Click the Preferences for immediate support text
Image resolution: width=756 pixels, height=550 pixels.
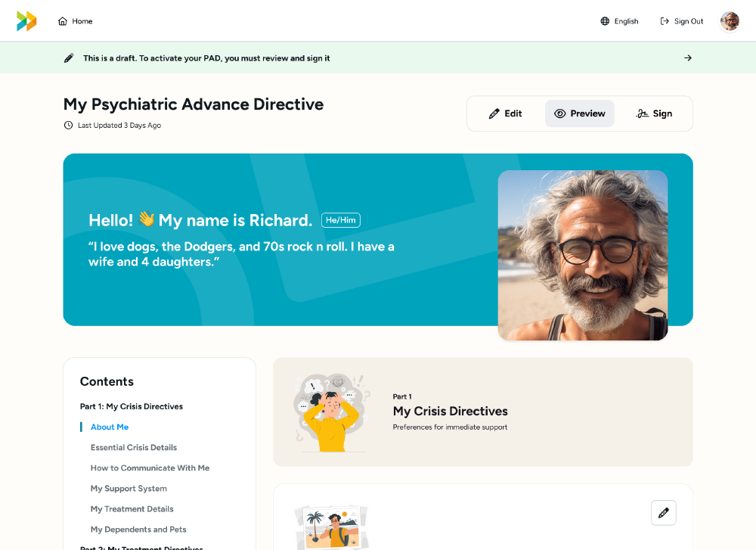click(x=450, y=427)
